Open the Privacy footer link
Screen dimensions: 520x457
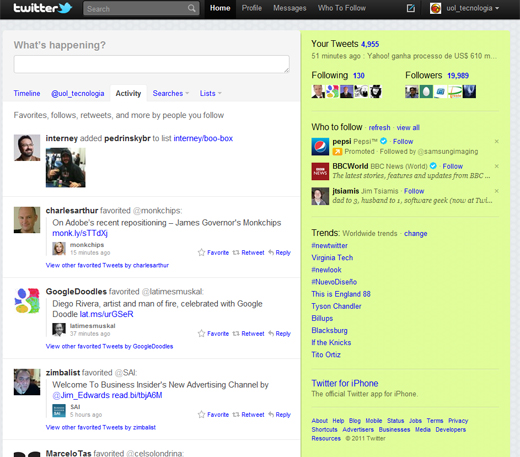(x=458, y=421)
